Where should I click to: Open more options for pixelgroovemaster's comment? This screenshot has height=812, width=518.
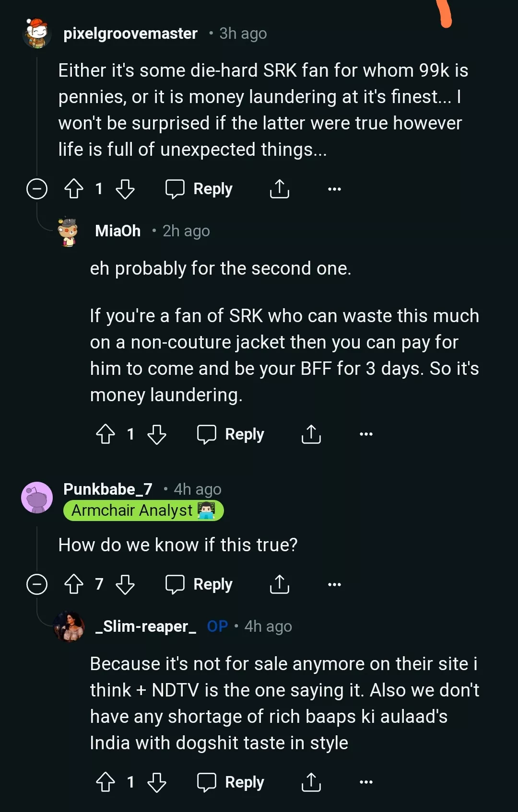pyautogui.click(x=334, y=189)
